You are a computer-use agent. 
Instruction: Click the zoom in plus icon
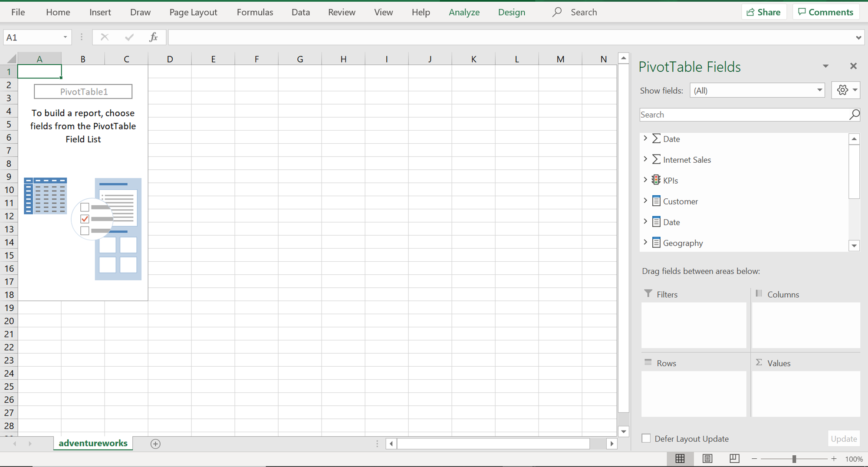point(834,459)
